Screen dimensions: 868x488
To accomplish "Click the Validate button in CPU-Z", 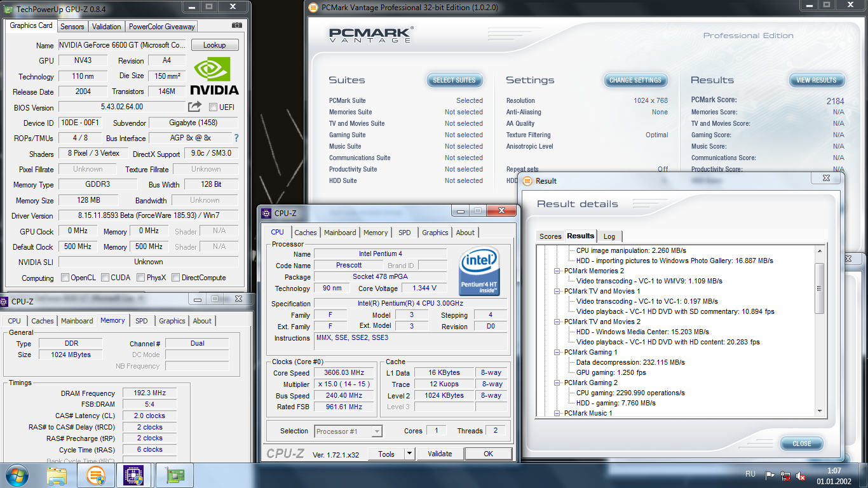I will coord(440,454).
